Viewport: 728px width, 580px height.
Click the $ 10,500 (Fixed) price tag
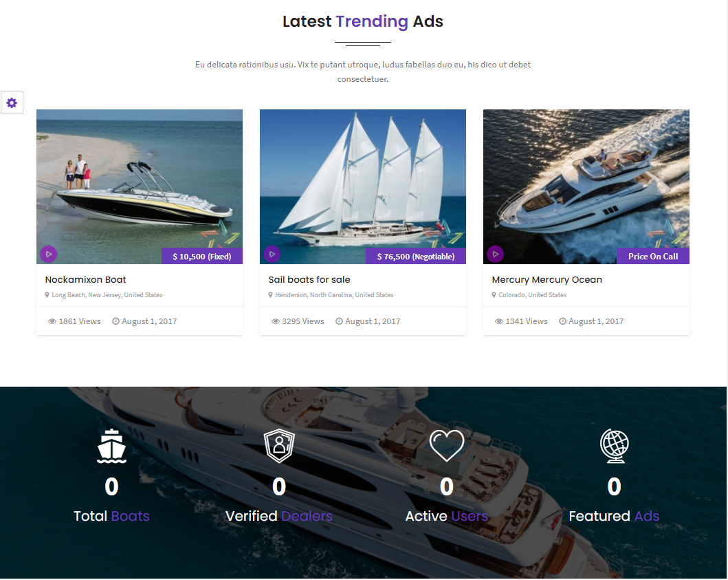202,256
